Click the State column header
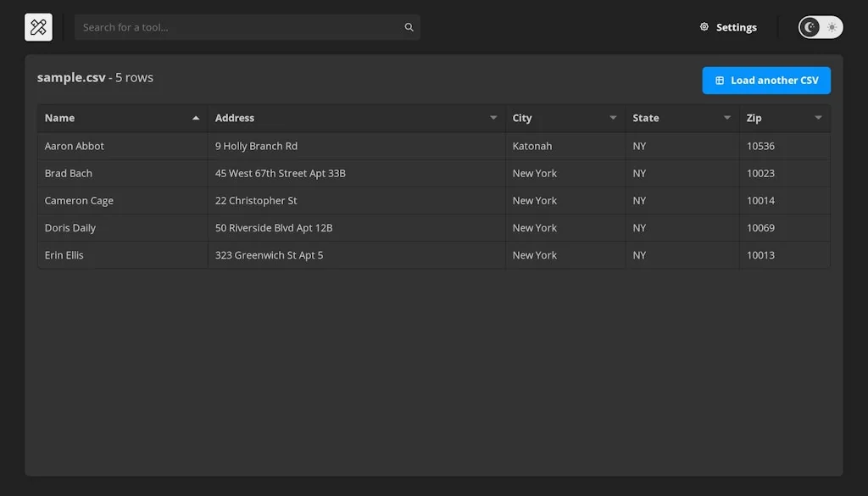868x496 pixels. tap(682, 118)
